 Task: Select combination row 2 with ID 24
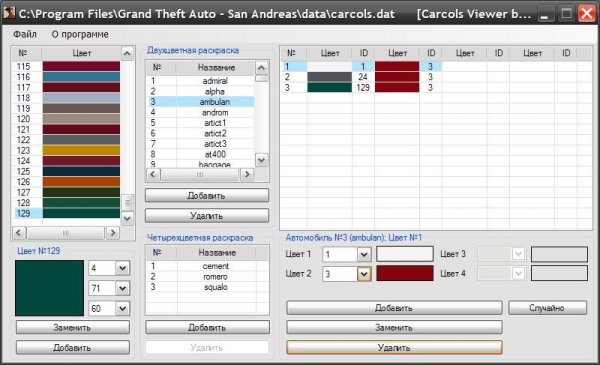pyautogui.click(x=362, y=77)
